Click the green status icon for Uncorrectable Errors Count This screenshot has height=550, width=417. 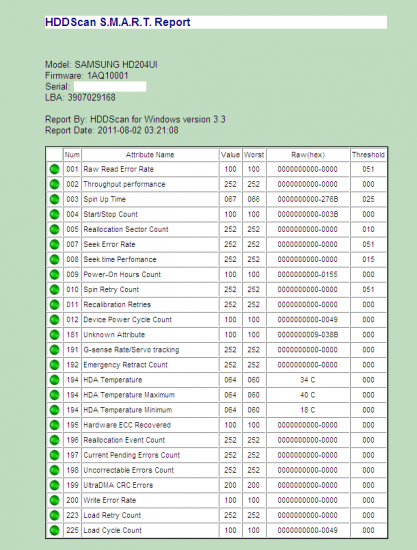coord(54,470)
